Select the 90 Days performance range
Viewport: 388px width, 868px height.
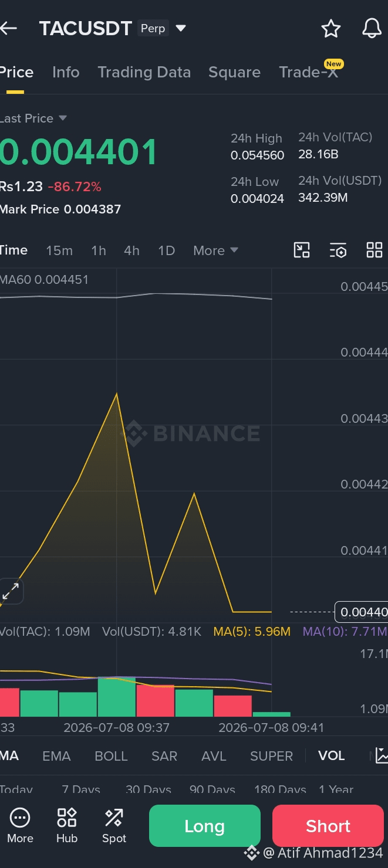(x=212, y=789)
